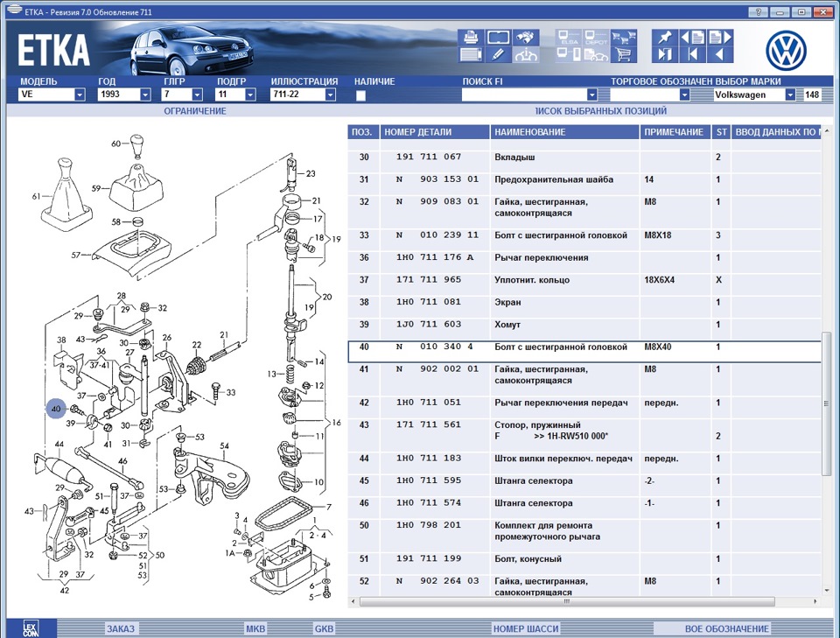840x638 pixels.
Task: Jump to first with the bar-and-arrow icon
Action: [x=692, y=54]
